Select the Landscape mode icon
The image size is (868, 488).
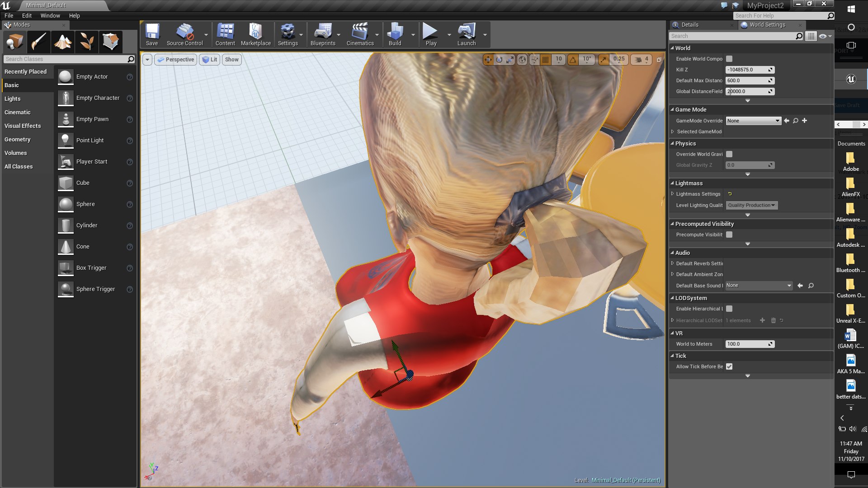click(x=62, y=42)
